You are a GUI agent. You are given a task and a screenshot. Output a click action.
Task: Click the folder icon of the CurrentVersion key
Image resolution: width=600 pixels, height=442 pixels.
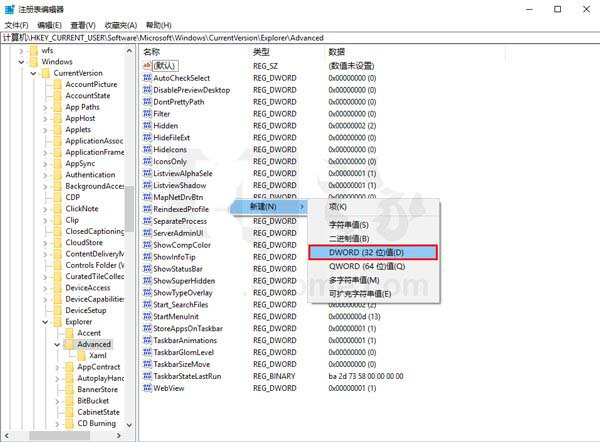point(46,73)
